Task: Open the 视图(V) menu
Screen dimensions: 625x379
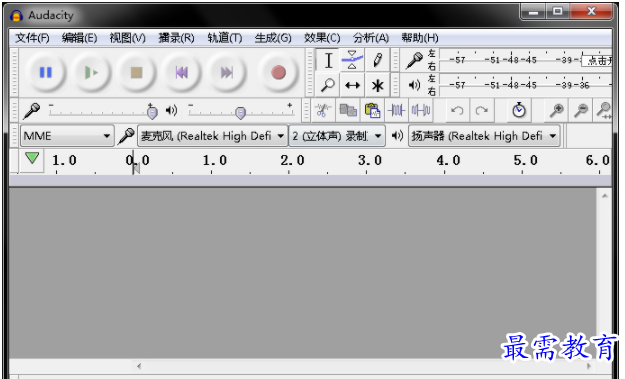Action: (x=128, y=38)
